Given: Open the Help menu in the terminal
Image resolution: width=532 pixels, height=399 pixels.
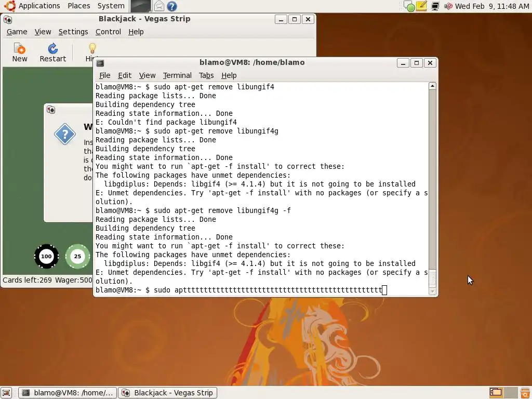Looking at the screenshot, I should pyautogui.click(x=229, y=75).
